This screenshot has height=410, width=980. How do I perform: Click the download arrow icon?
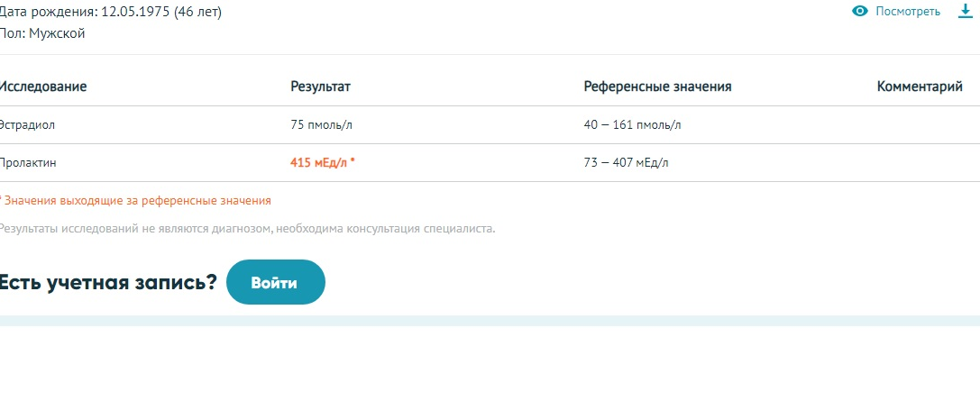[966, 12]
